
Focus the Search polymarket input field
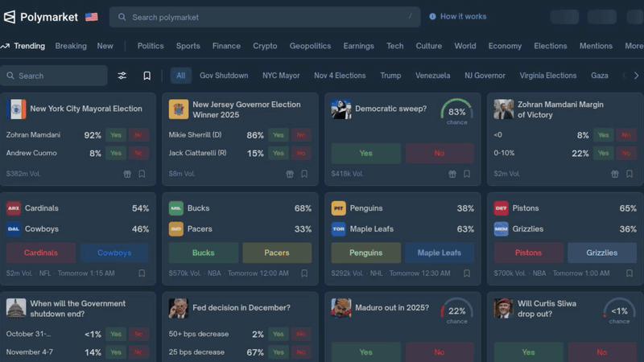266,17
